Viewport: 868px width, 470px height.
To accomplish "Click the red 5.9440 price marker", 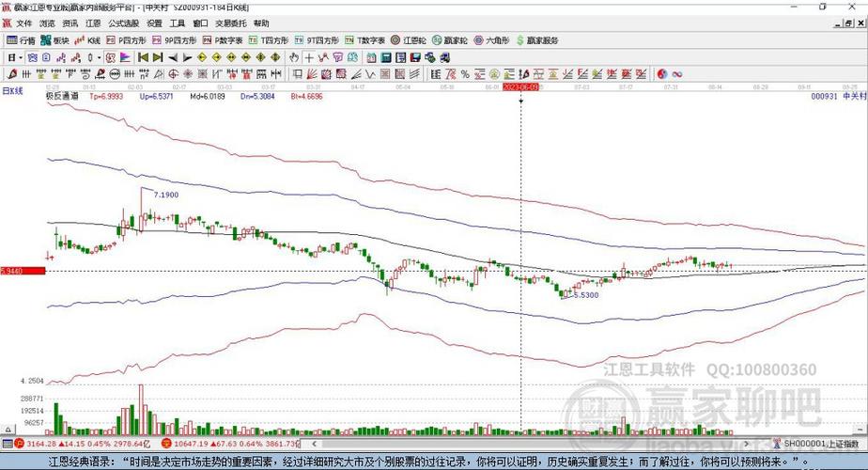I will coord(23,271).
